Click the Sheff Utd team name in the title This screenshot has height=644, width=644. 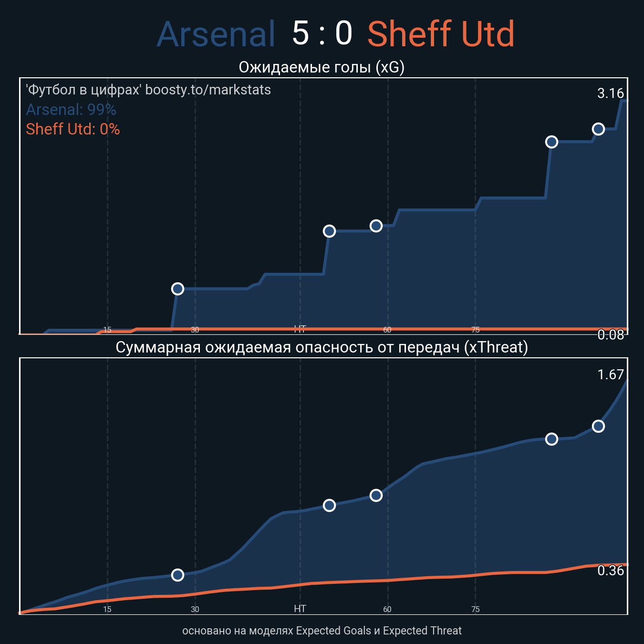[441, 34]
